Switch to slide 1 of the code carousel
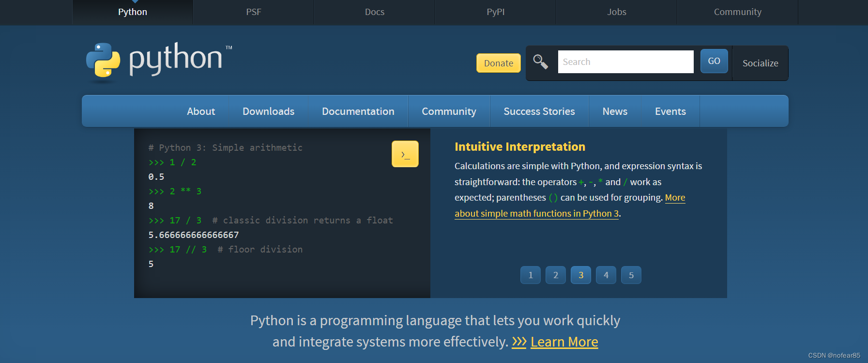The width and height of the screenshot is (868, 363). tap(531, 275)
